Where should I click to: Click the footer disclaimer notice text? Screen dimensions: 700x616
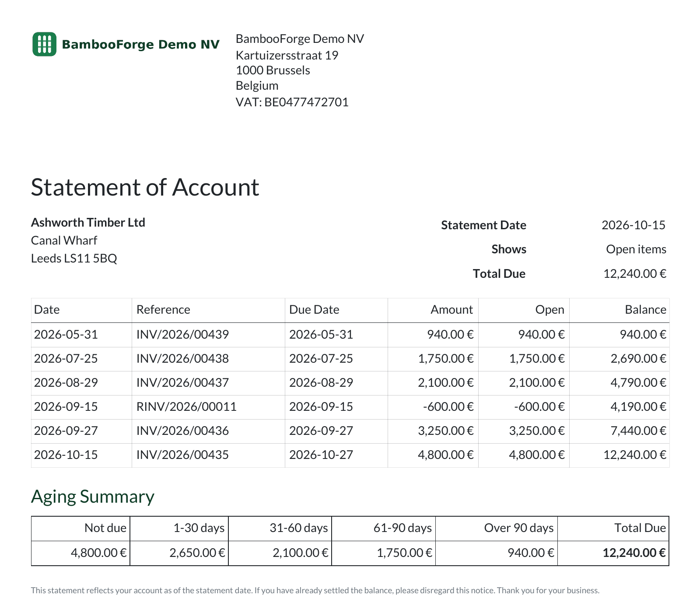pyautogui.click(x=315, y=590)
